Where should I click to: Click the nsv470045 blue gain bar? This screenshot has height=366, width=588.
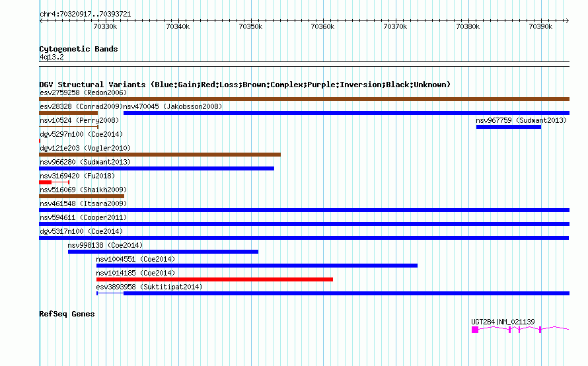pyautogui.click(x=346, y=113)
